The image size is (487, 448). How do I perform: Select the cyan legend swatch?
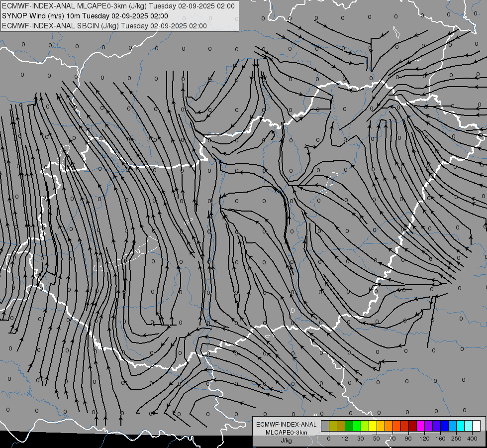(x=460, y=426)
